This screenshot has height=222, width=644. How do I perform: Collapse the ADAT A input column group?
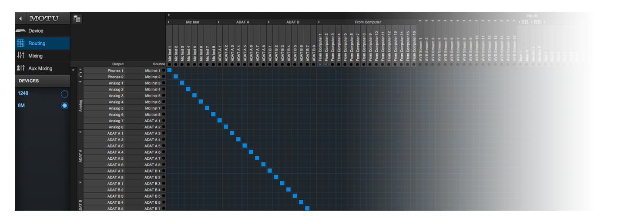click(x=218, y=22)
